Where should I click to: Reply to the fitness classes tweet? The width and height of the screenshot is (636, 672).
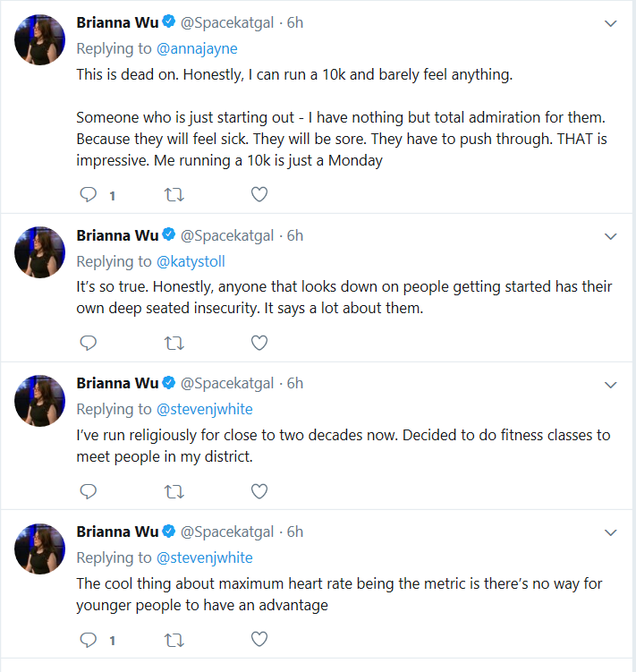coord(89,491)
